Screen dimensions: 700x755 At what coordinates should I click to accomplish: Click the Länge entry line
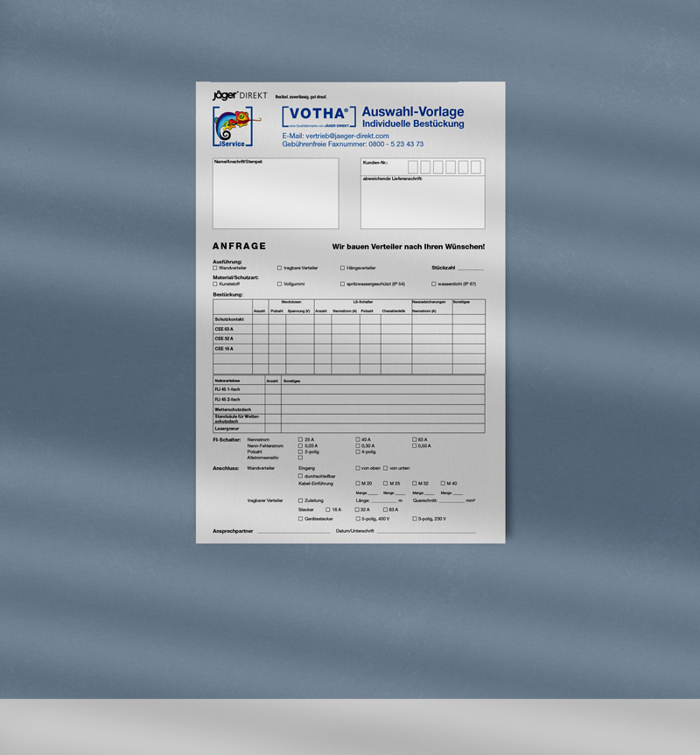[384, 501]
